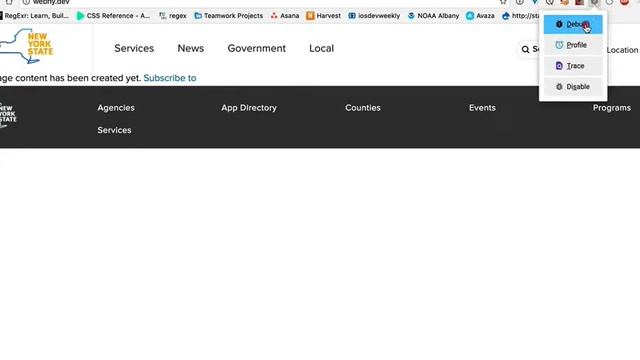The height and width of the screenshot is (360, 640).
Task: Select Disable in the Xdebug popup
Action: (573, 87)
